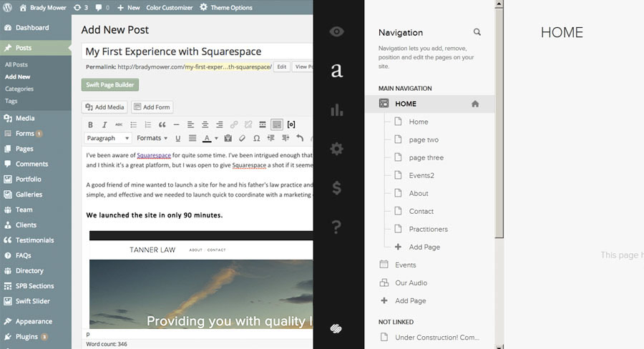Click the Add Form button

[152, 107]
